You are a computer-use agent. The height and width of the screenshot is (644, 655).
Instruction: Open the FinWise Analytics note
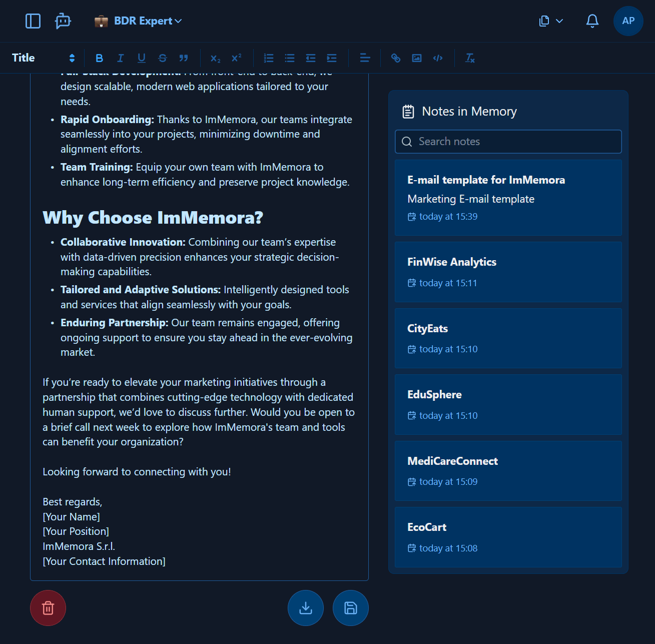pyautogui.click(x=508, y=272)
